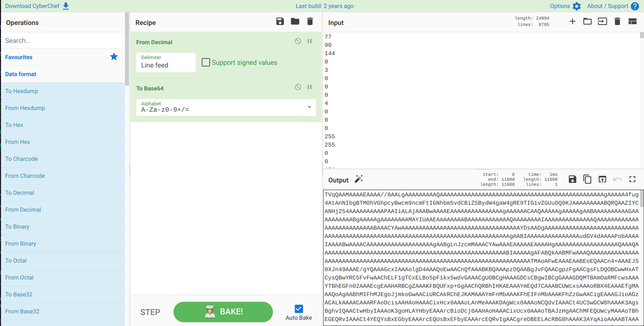Disable the To Base64 operation
This screenshot has width=644, height=326.
click(298, 87)
